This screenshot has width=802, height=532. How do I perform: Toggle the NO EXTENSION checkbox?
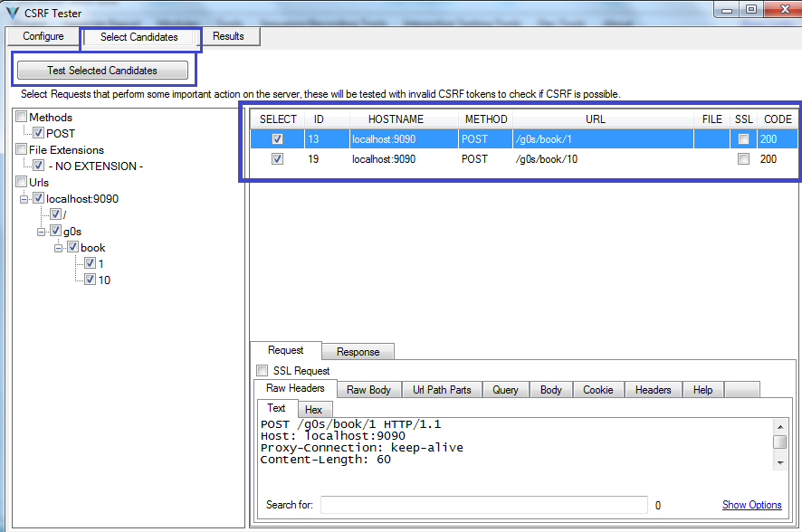[x=38, y=166]
